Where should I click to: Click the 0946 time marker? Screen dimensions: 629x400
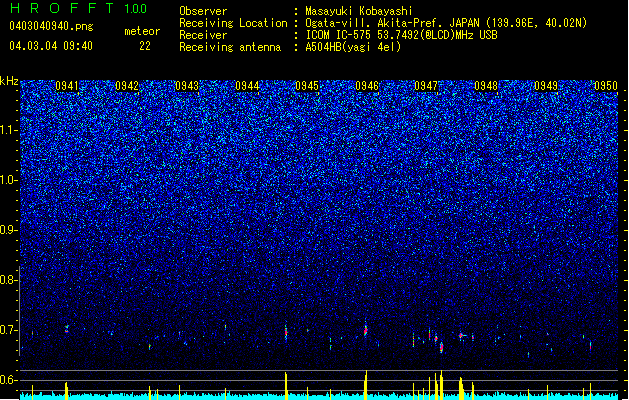pyautogui.click(x=367, y=86)
